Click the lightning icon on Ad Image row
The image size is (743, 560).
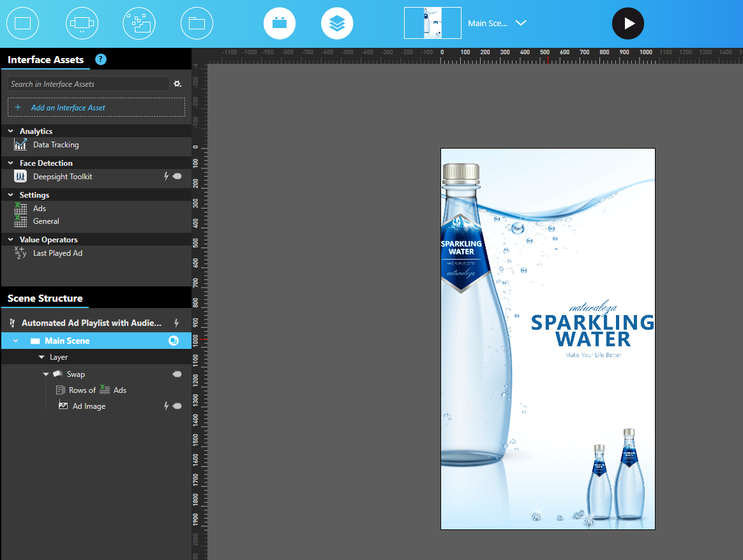coord(167,406)
